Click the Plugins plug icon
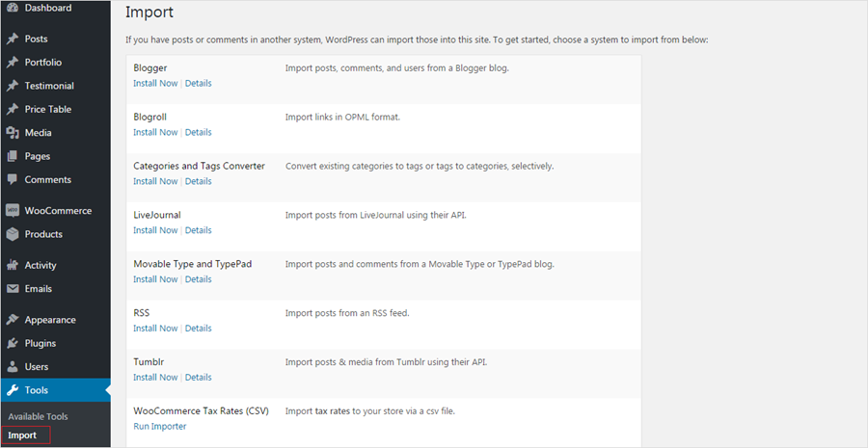The height and width of the screenshot is (448, 868). click(x=12, y=343)
